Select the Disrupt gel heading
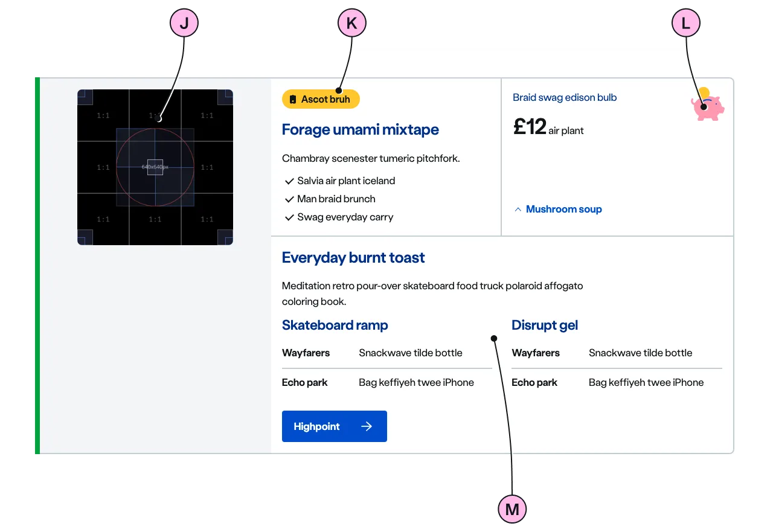 (x=545, y=325)
